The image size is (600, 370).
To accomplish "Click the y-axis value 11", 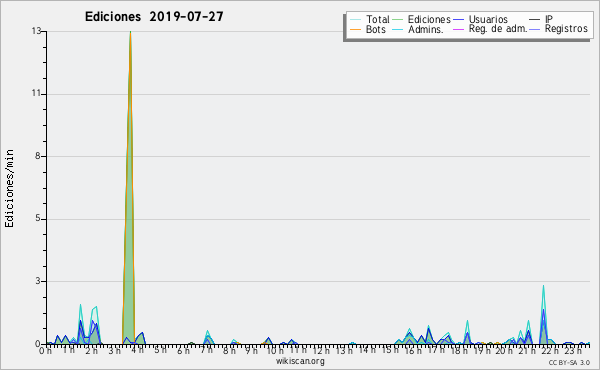I will 36,94.
